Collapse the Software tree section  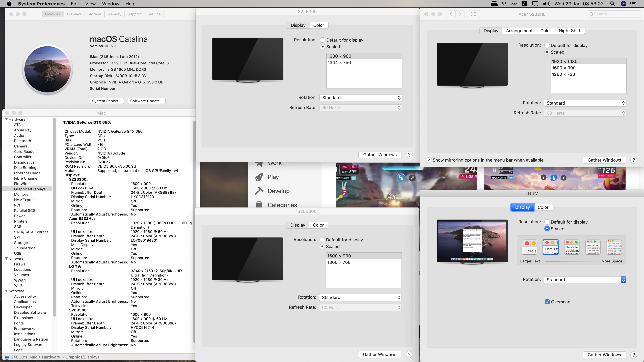click(6, 291)
